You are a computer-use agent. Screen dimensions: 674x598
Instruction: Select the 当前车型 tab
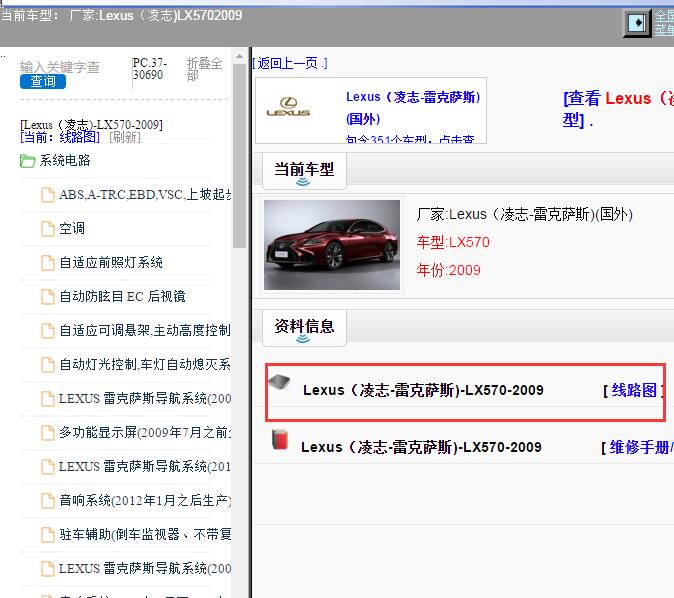(x=304, y=171)
